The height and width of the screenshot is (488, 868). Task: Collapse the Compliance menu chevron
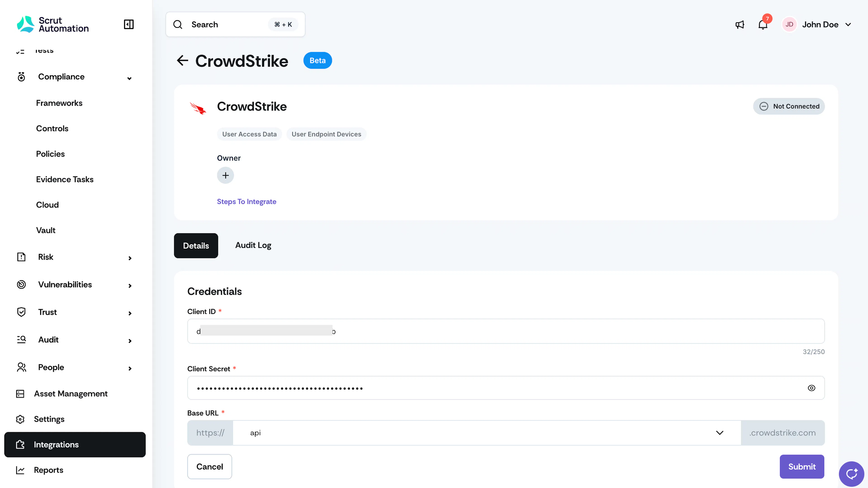(x=129, y=78)
